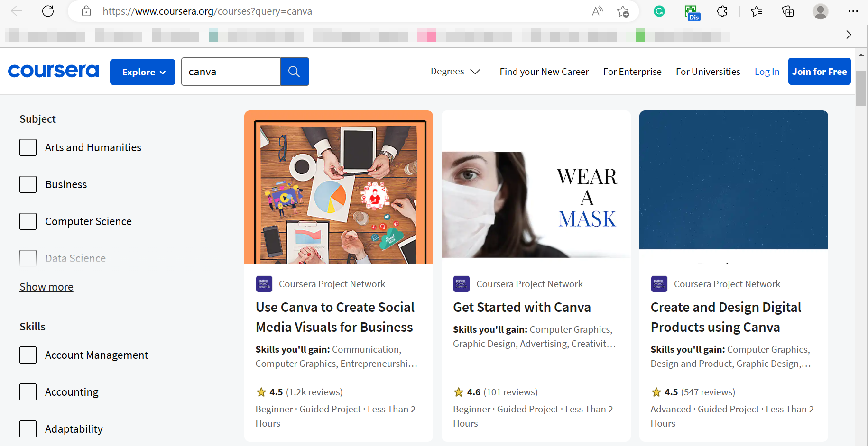
Task: Open the Explore dropdown menu
Action: [x=143, y=72]
